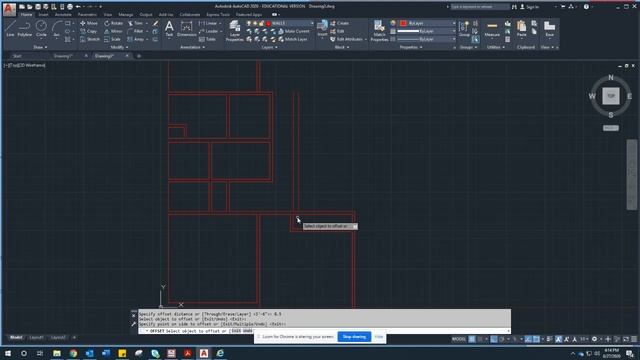
Task: Click Create block button
Action: click(340, 23)
